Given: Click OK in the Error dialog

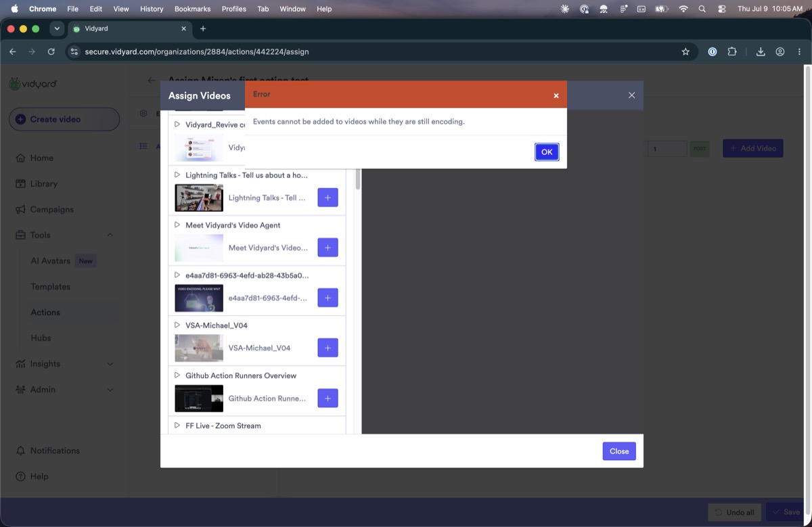Looking at the screenshot, I should tap(547, 152).
